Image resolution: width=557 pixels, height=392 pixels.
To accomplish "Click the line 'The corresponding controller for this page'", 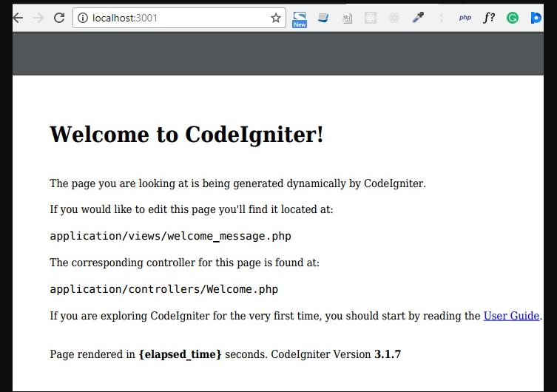I will coord(185,263).
